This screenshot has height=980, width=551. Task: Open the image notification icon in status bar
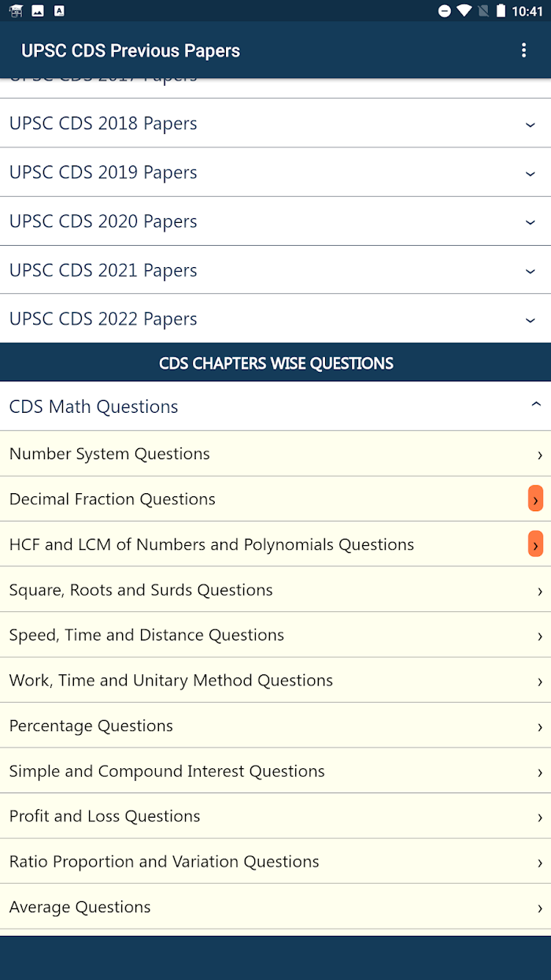coord(38,11)
